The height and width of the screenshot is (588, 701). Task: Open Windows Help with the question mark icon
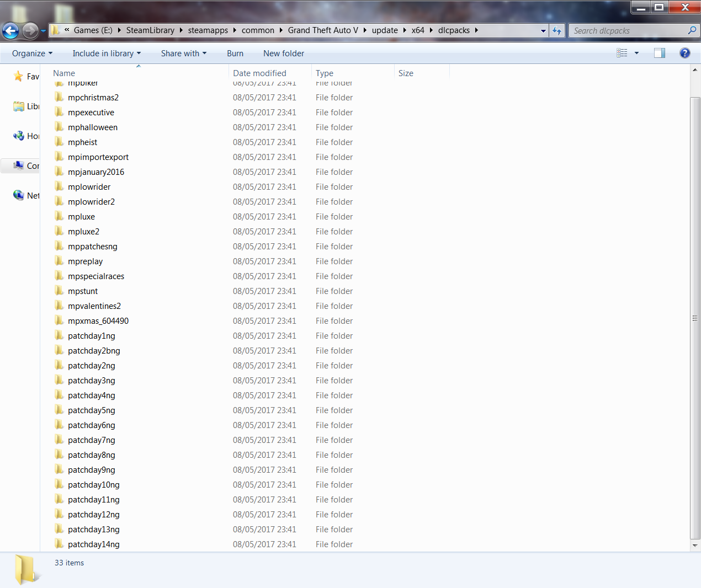(685, 53)
